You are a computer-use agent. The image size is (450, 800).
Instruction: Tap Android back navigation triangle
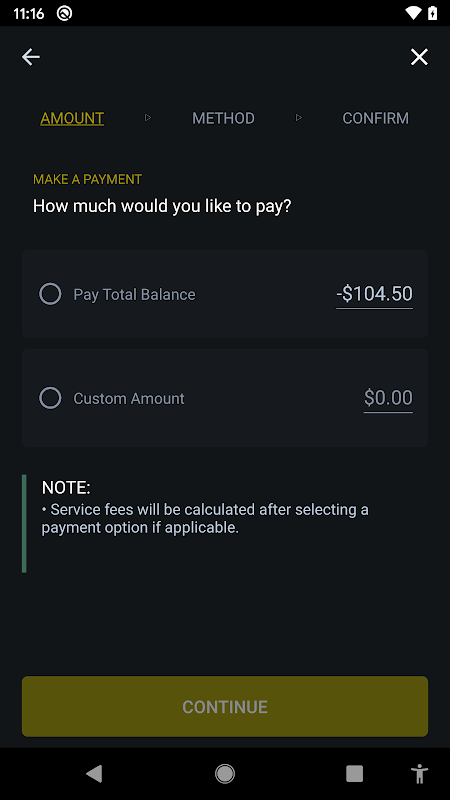pos(94,773)
